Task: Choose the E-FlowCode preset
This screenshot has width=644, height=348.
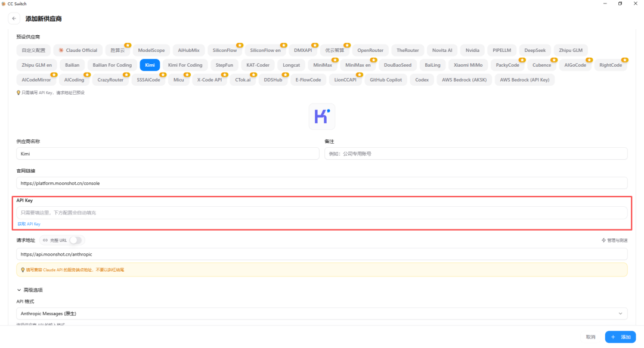Action: coord(308,80)
